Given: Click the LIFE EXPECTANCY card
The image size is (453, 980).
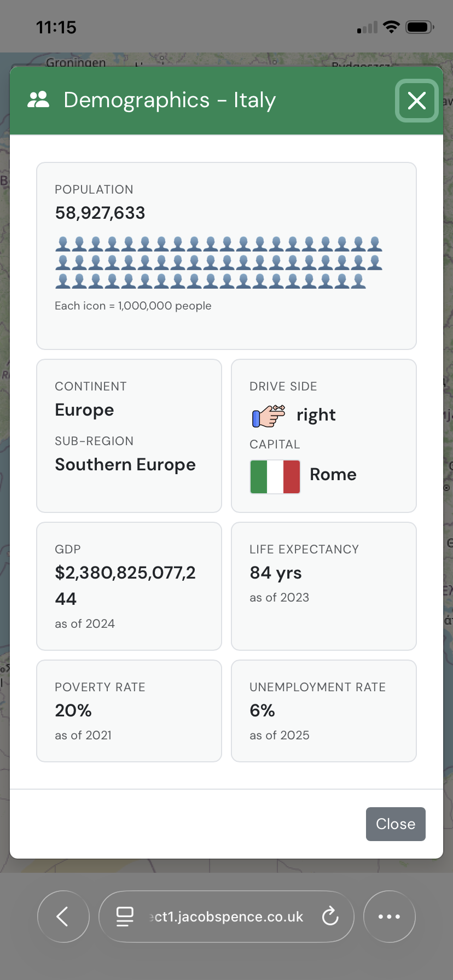Looking at the screenshot, I should (x=323, y=586).
